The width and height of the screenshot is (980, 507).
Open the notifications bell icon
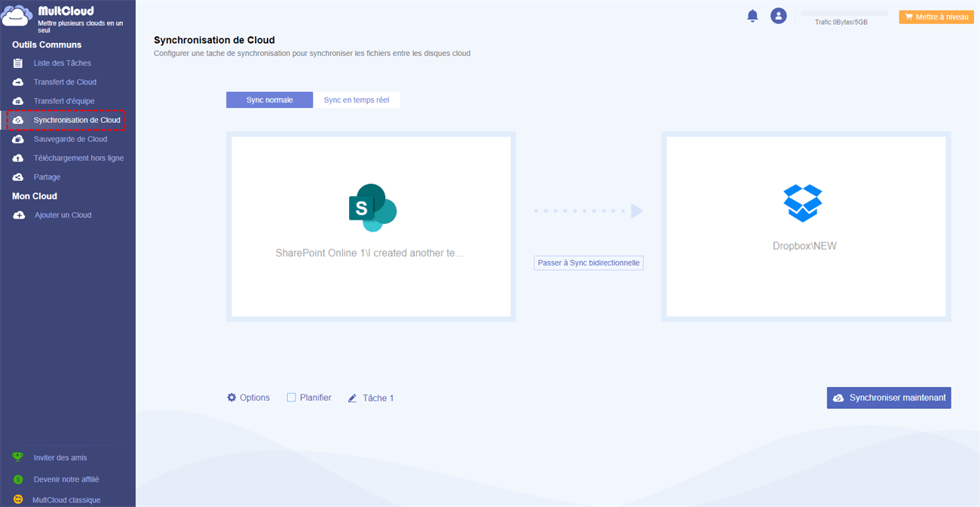click(752, 16)
